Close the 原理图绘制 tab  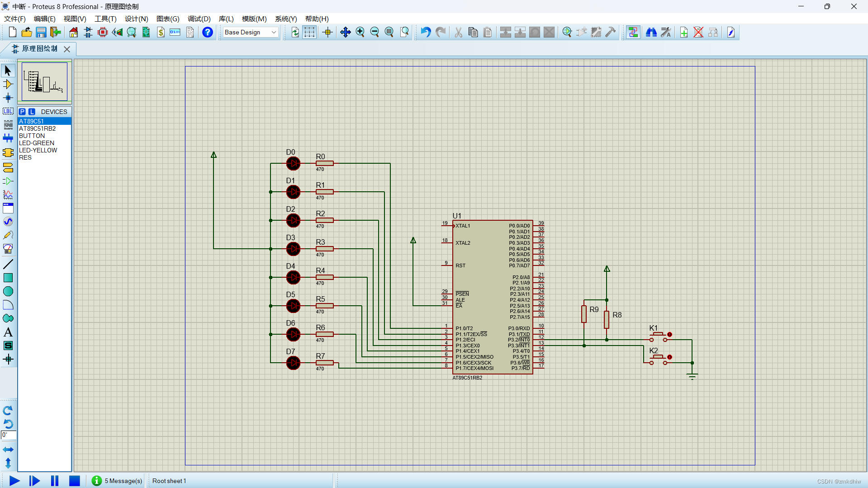pyautogui.click(x=67, y=49)
